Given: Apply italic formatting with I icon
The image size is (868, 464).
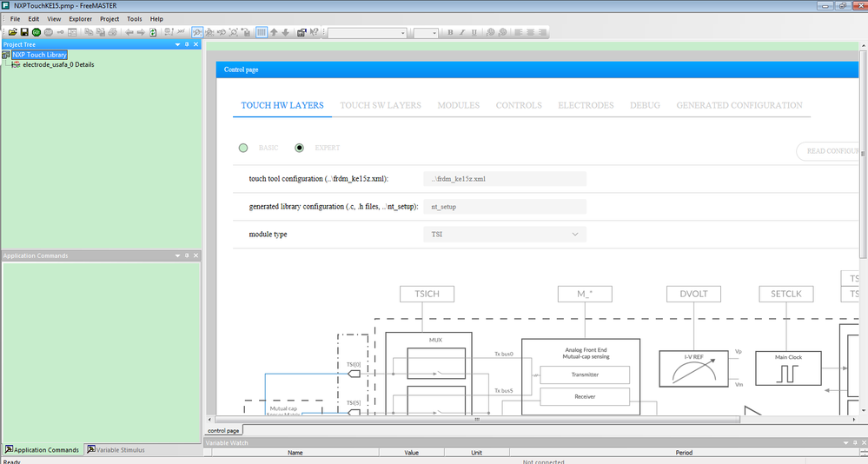Looking at the screenshot, I should pyautogui.click(x=462, y=32).
